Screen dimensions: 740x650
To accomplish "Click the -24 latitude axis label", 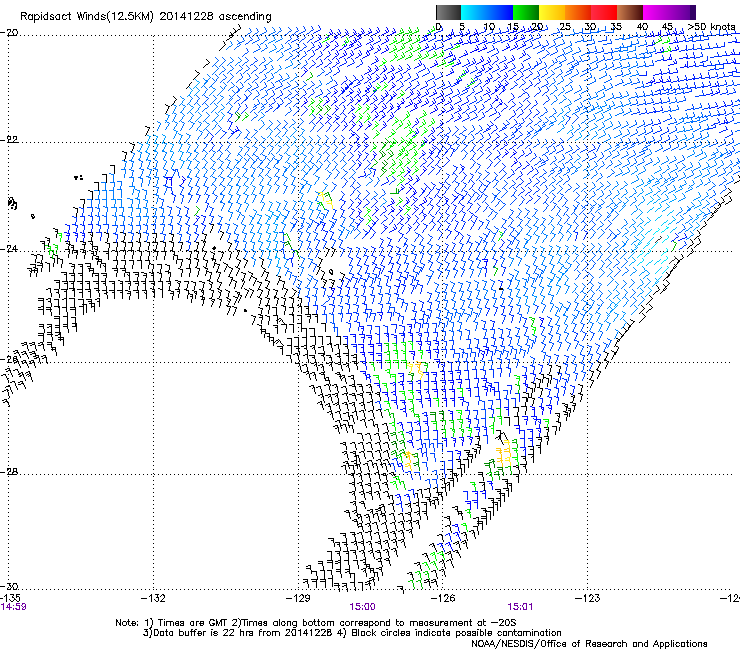I will click(9, 249).
